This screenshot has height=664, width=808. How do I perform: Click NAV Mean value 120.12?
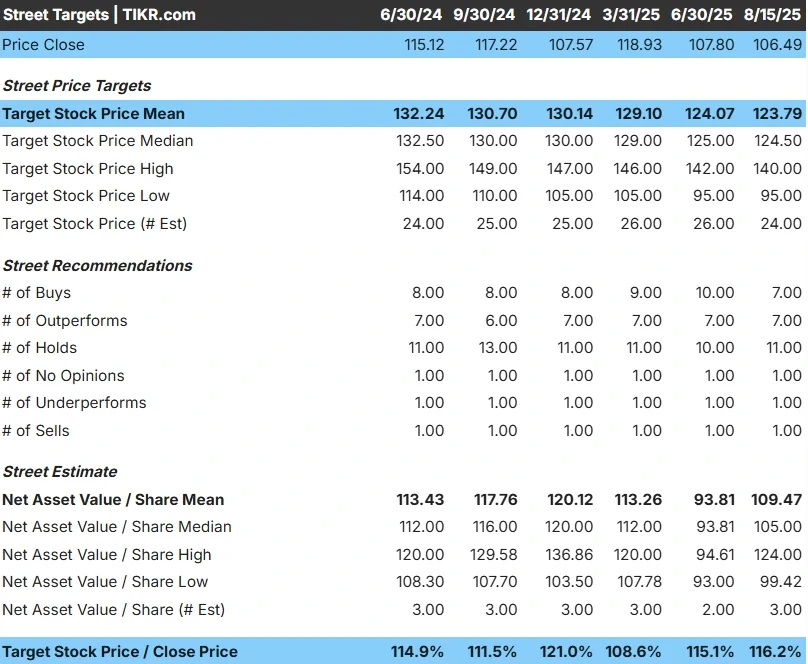click(570, 500)
